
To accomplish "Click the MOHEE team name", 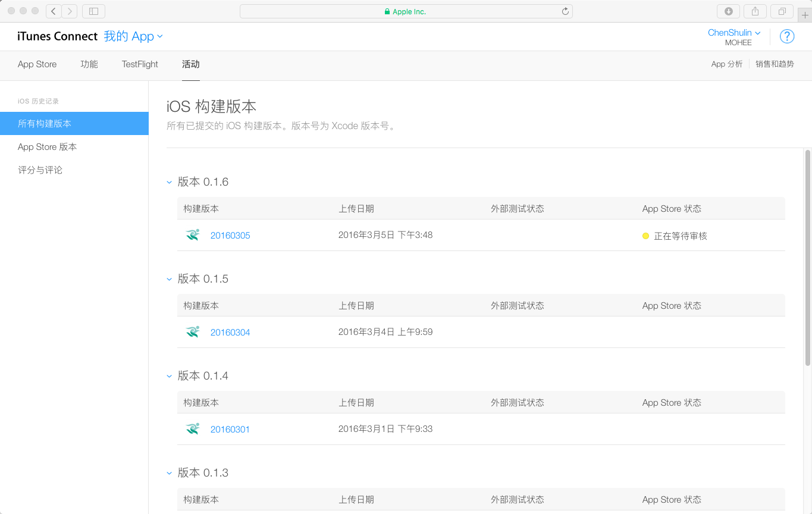I will [738, 43].
